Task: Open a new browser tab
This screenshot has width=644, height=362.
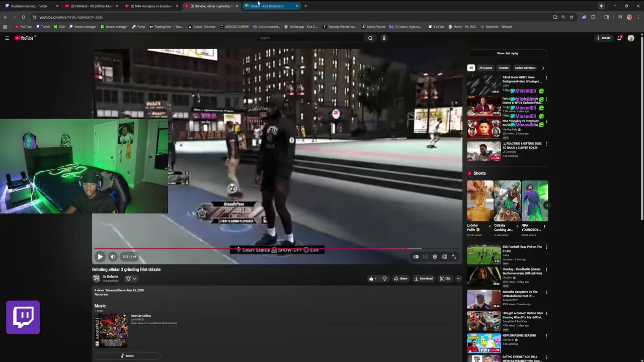Action: click(x=306, y=6)
